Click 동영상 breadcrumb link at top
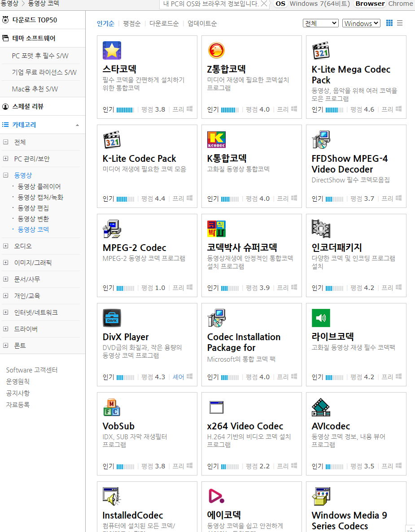Screen dimensions: 415x532 [9, 4]
